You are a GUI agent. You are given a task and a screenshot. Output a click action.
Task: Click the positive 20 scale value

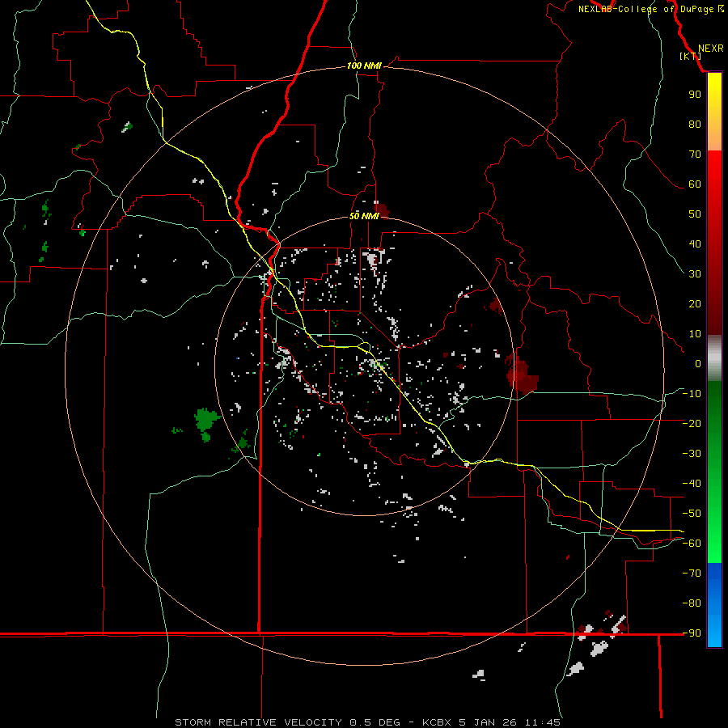pyautogui.click(x=695, y=304)
